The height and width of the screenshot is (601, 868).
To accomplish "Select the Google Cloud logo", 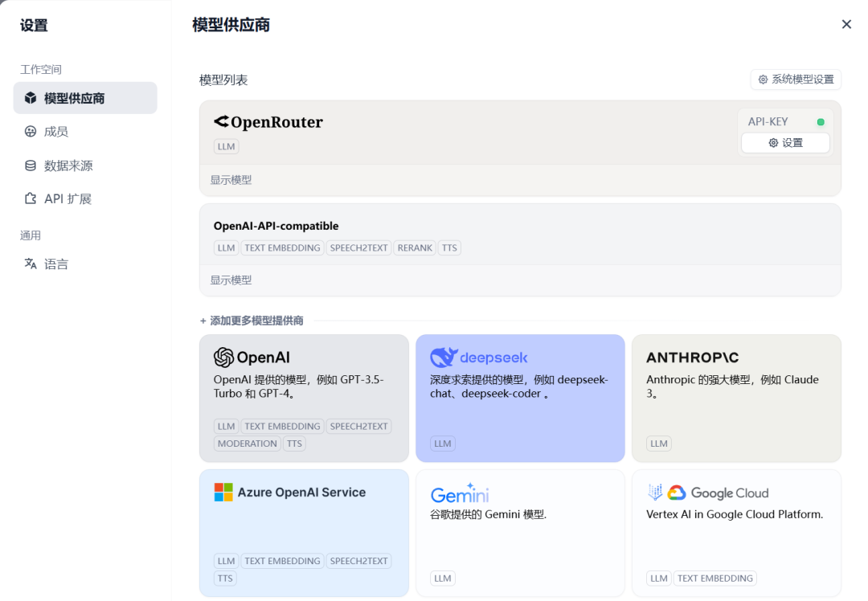I will (x=719, y=493).
